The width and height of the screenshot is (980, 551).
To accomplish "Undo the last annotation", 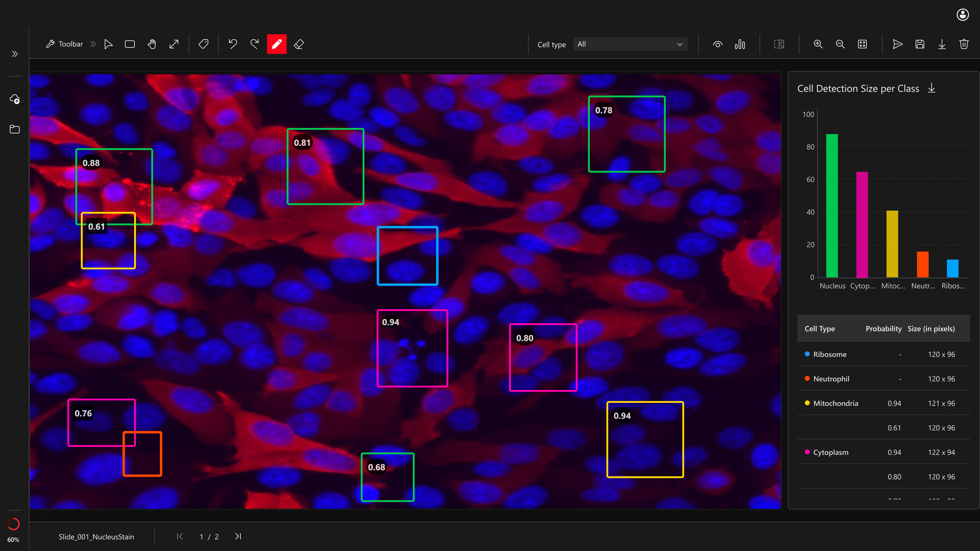I will pos(233,44).
